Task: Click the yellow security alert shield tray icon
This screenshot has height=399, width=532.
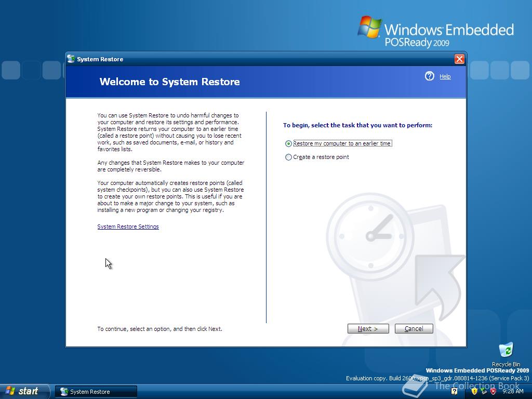Action: [x=474, y=391]
